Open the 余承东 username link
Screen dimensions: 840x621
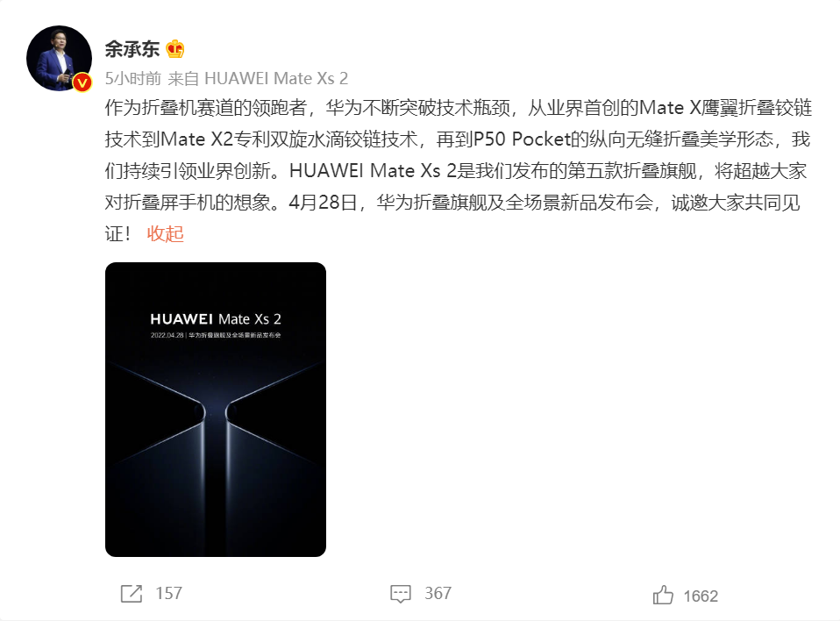click(x=132, y=49)
